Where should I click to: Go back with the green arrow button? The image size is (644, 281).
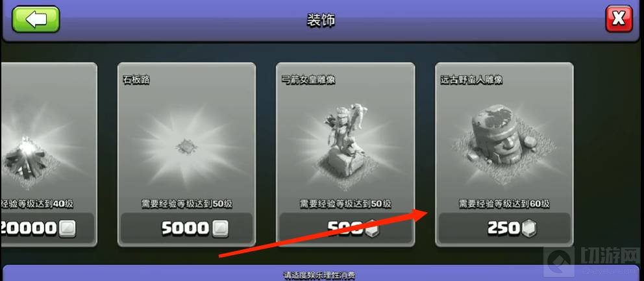pos(36,19)
